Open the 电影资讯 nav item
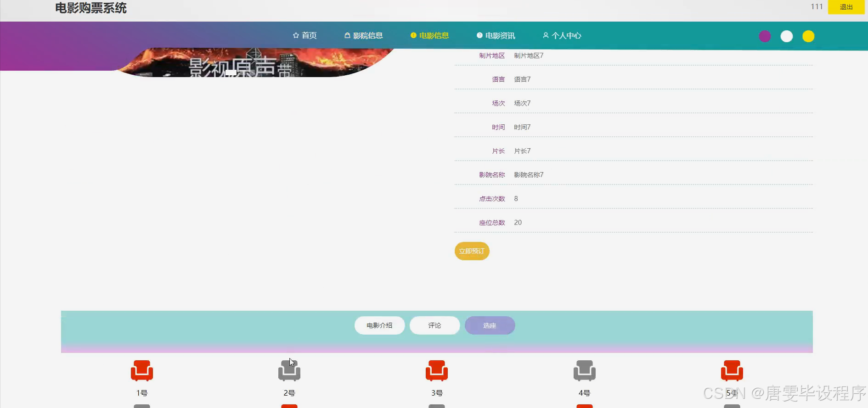 pyautogui.click(x=496, y=35)
